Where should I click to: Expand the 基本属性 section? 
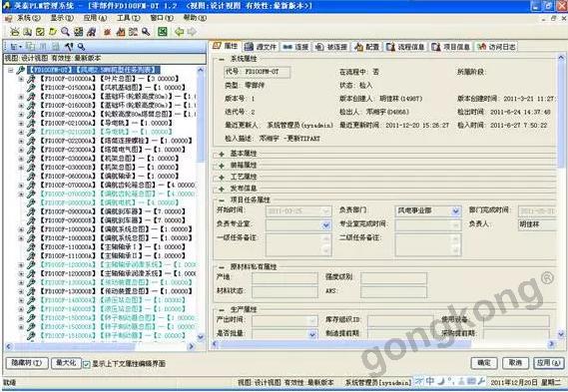pos(222,154)
